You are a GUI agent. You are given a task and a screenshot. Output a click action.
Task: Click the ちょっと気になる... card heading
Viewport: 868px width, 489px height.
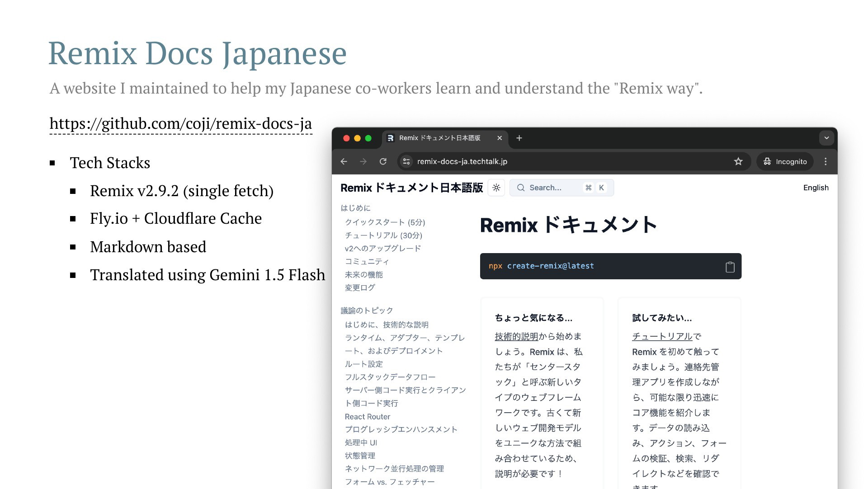pos(533,318)
